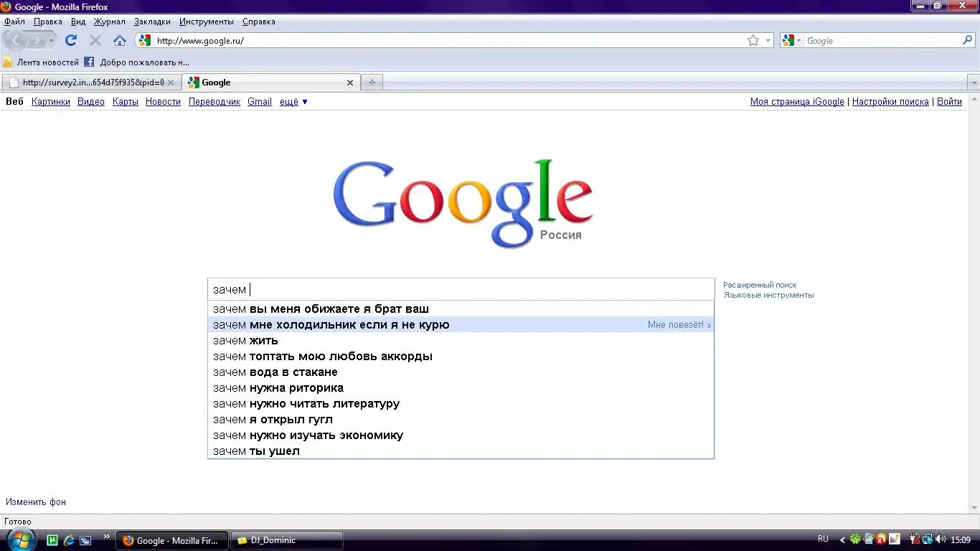Open the address bar history dropdown arrow
This screenshot has width=980, height=551.
click(768, 41)
